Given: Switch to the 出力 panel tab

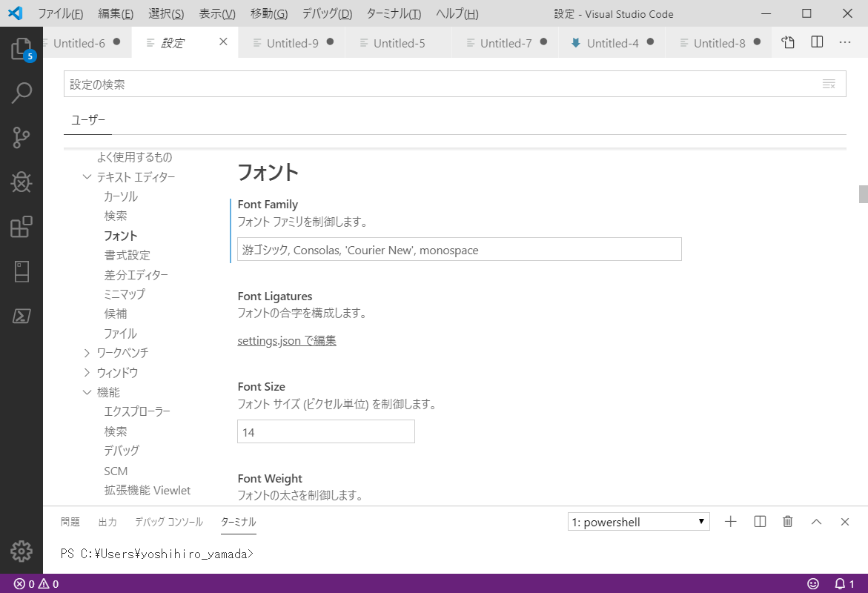Looking at the screenshot, I should [107, 522].
